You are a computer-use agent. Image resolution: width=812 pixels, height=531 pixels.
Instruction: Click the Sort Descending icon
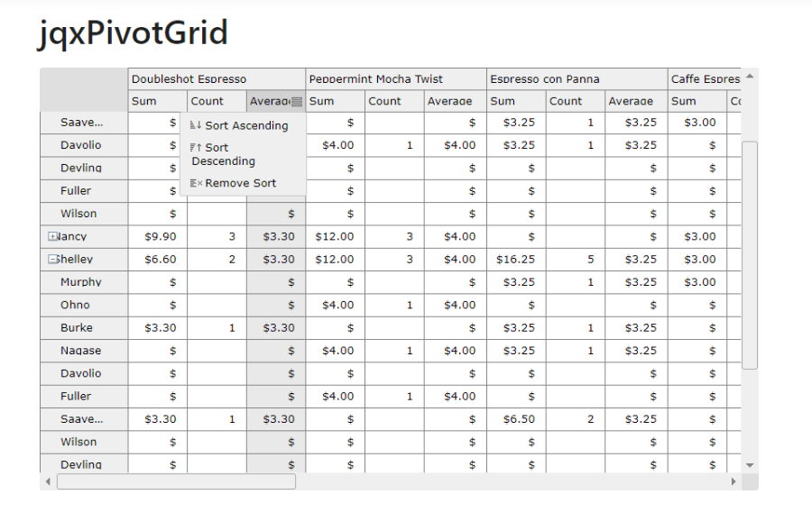(x=195, y=148)
